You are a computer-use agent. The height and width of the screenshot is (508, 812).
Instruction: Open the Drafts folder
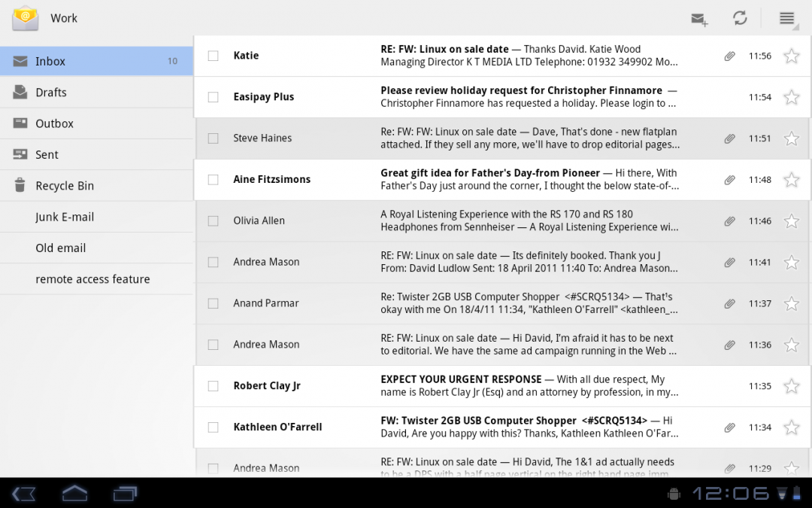[x=96, y=93]
